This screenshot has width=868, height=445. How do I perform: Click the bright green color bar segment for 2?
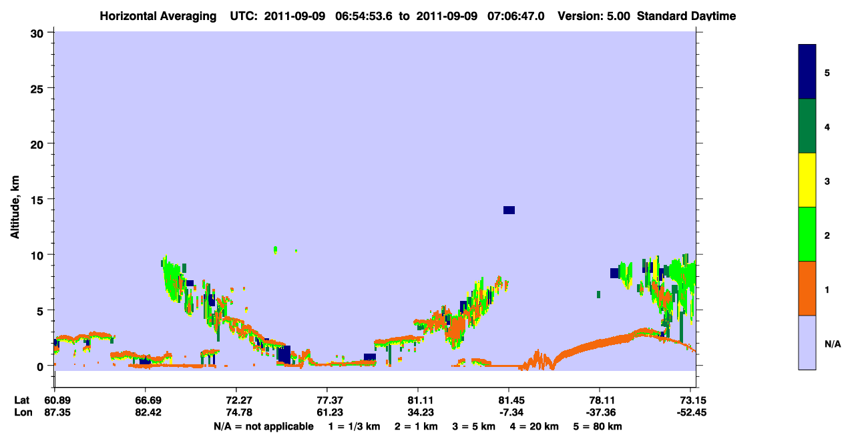(x=807, y=234)
